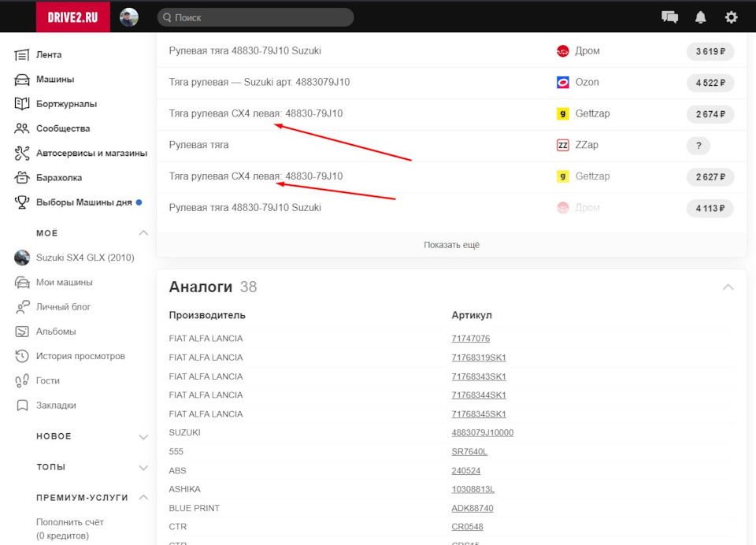Click the Сообщества people icon
The height and width of the screenshot is (545, 756).
click(x=22, y=128)
